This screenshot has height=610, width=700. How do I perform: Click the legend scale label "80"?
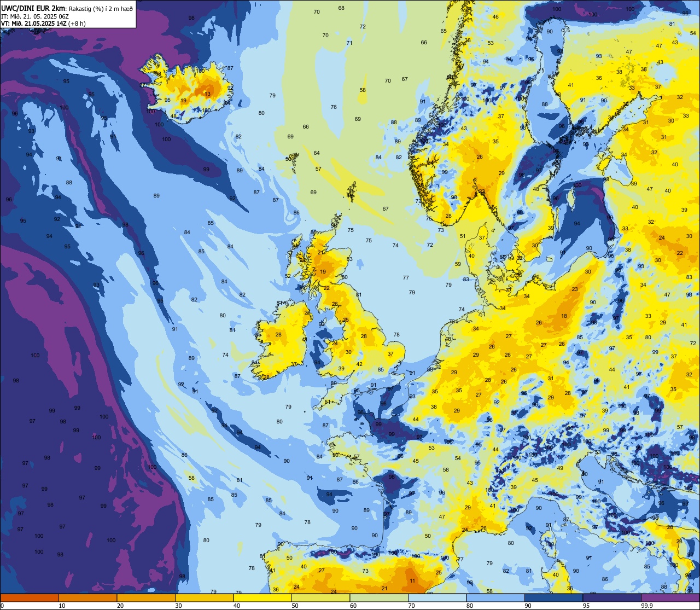pos(470,606)
